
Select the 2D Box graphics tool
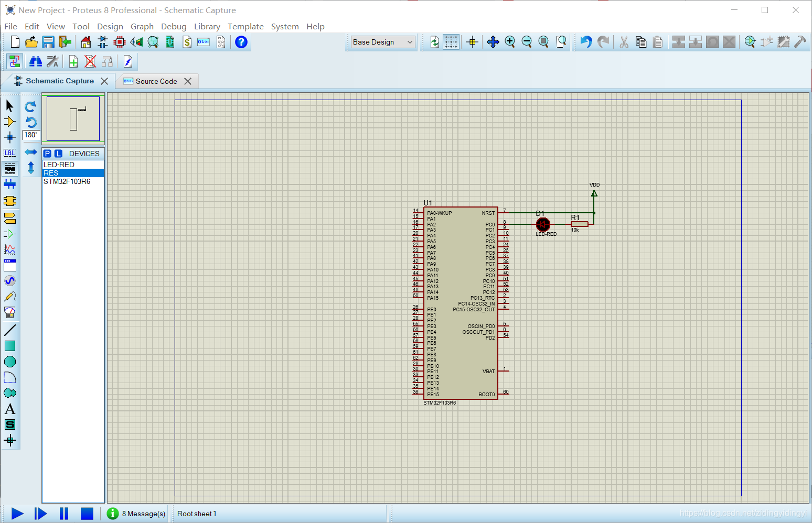pyautogui.click(x=9, y=346)
